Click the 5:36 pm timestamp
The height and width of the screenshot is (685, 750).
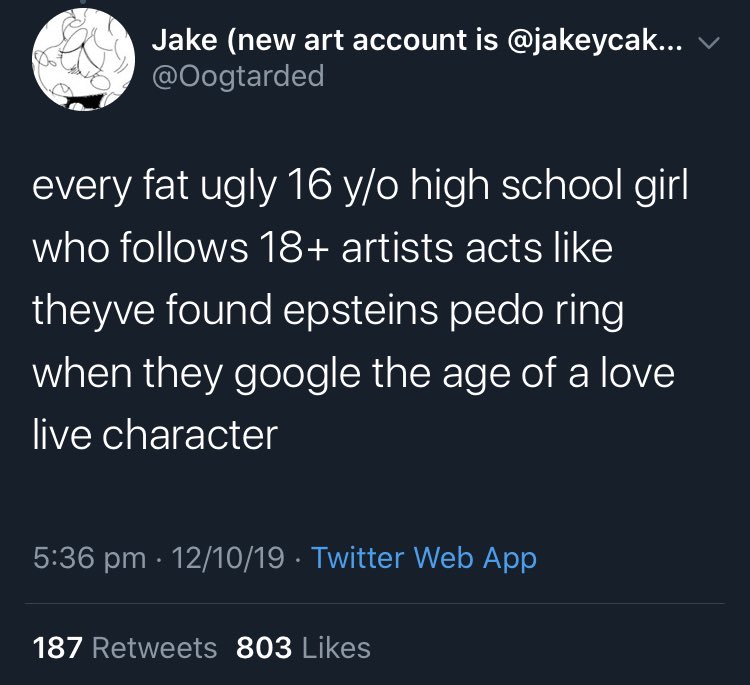pos(89,557)
